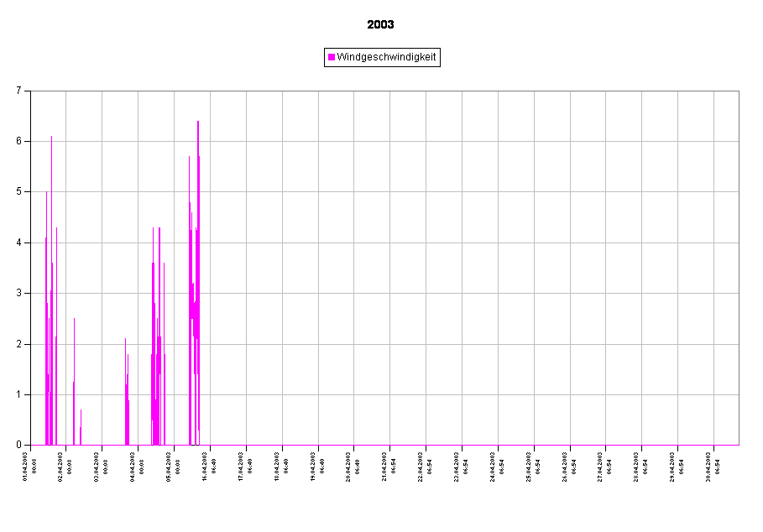Click black x-axis area below the chart

pos(385,487)
